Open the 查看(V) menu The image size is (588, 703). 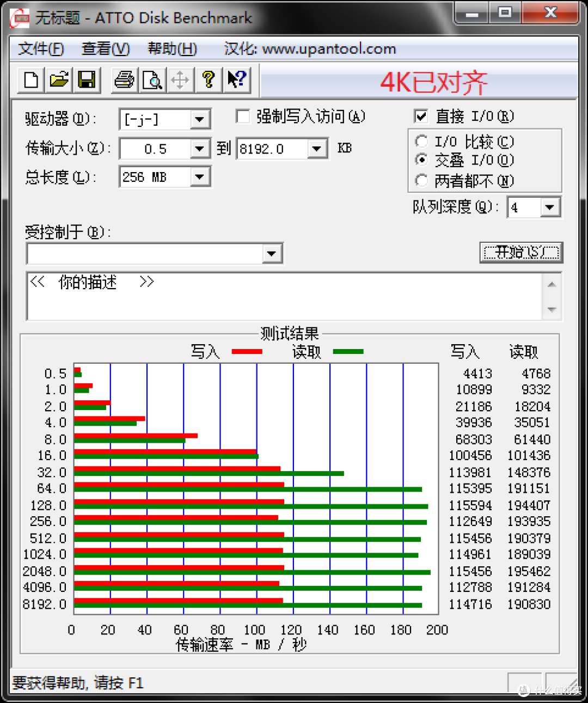coord(106,49)
